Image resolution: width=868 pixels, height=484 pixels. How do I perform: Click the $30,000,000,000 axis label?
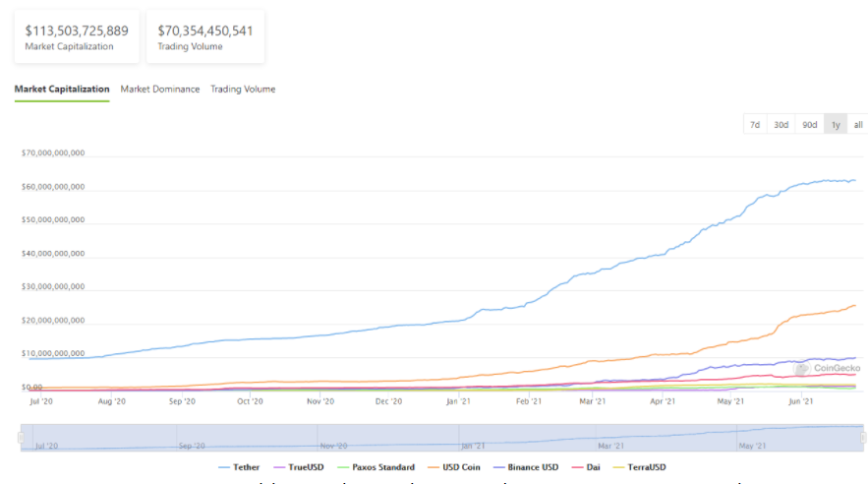coord(53,287)
